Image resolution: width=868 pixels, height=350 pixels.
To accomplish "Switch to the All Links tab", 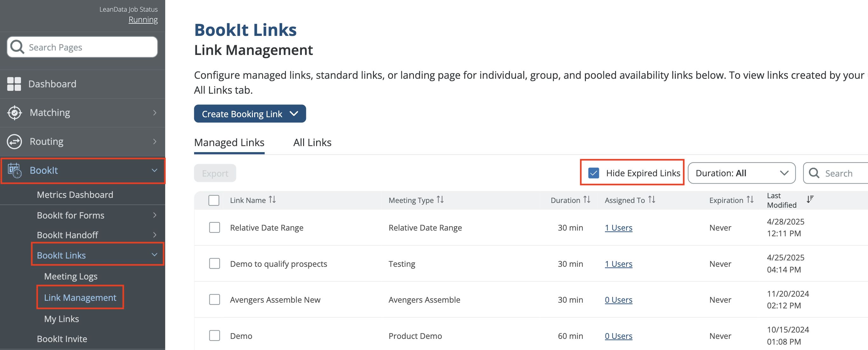I will (312, 143).
